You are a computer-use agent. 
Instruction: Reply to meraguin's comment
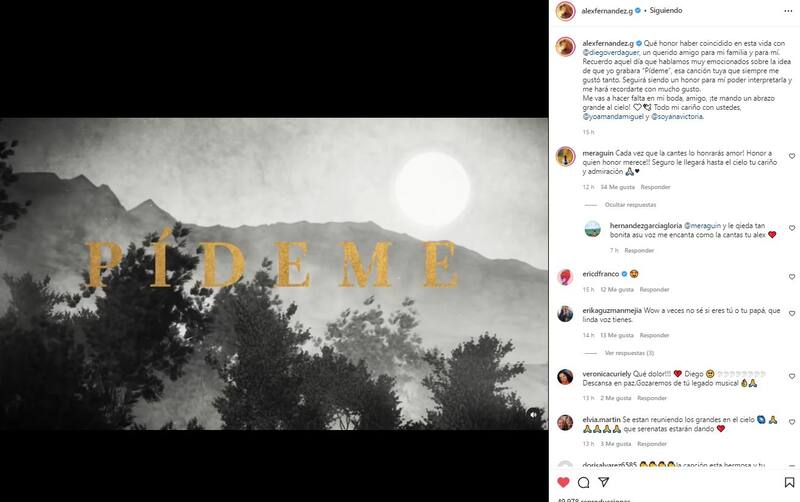point(655,187)
